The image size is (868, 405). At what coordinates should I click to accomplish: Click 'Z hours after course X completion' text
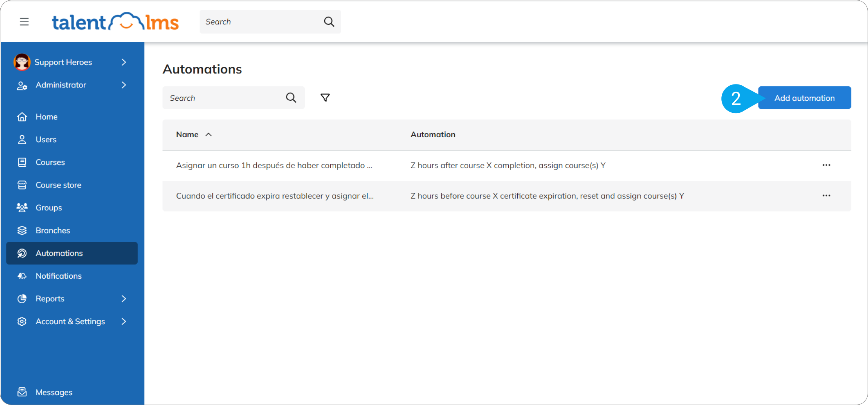point(508,166)
